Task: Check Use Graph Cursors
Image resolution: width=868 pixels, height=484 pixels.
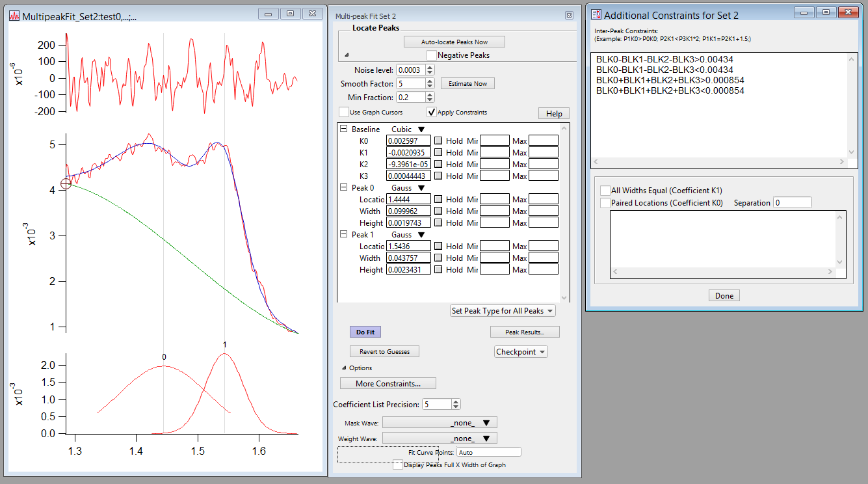Action: click(x=343, y=111)
